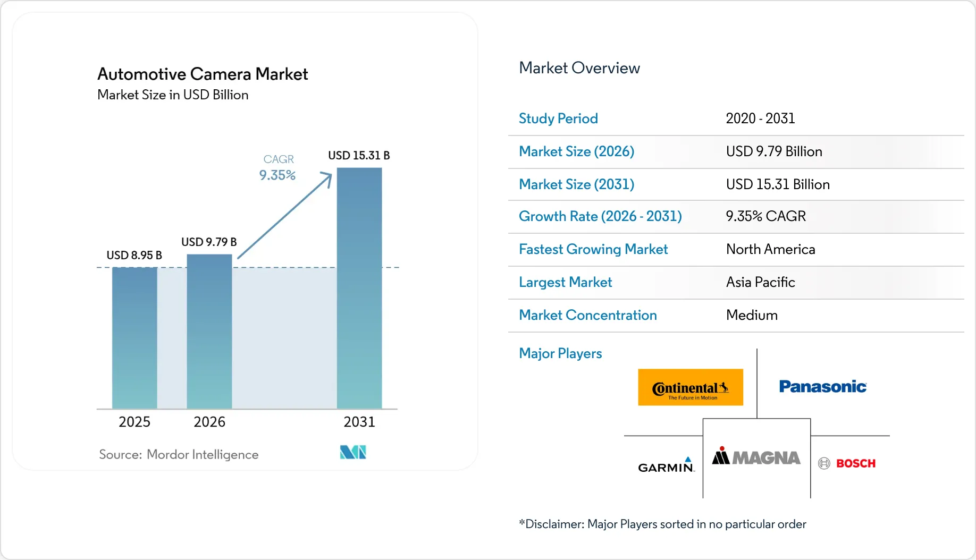Viewport: 976px width, 560px height.
Task: Click the 2025 x-axis year label
Action: [134, 422]
